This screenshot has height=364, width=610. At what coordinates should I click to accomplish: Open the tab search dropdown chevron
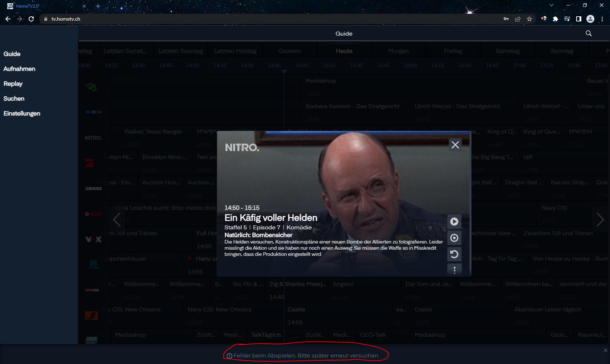552,5
